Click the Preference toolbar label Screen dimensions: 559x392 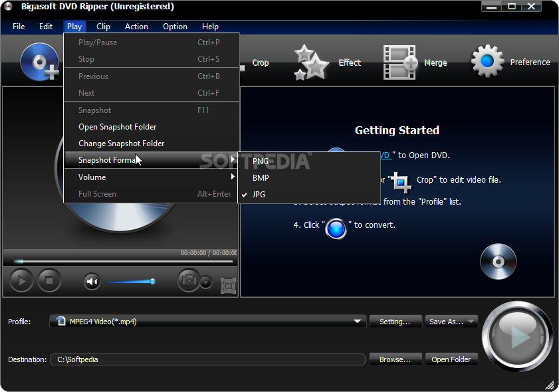(x=530, y=62)
